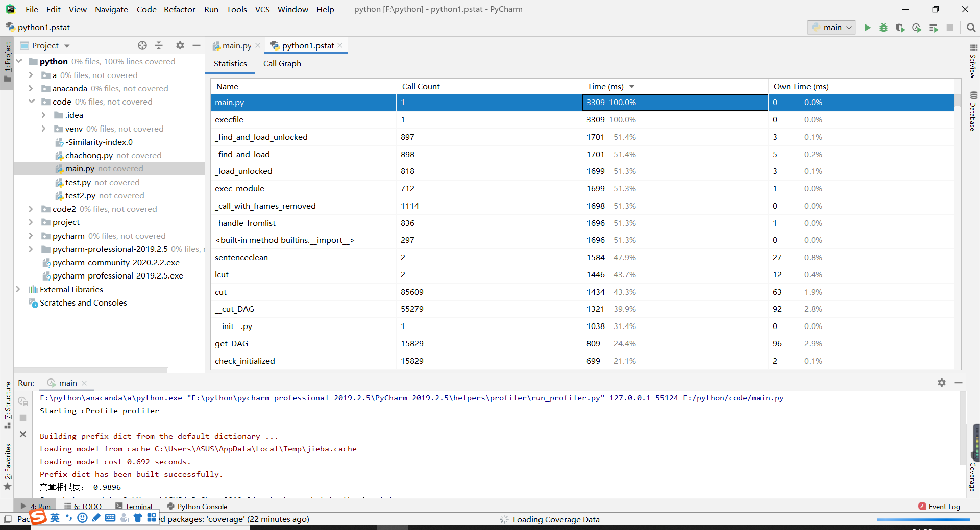980x530 pixels.
Task: Switch Sogou input language with 英 icon
Action: (55, 518)
